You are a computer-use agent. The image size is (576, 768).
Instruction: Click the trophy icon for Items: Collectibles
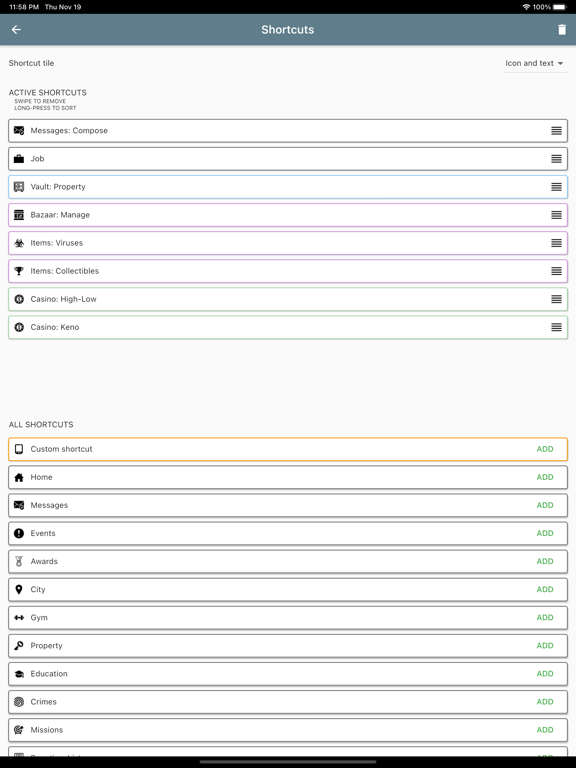(x=19, y=271)
